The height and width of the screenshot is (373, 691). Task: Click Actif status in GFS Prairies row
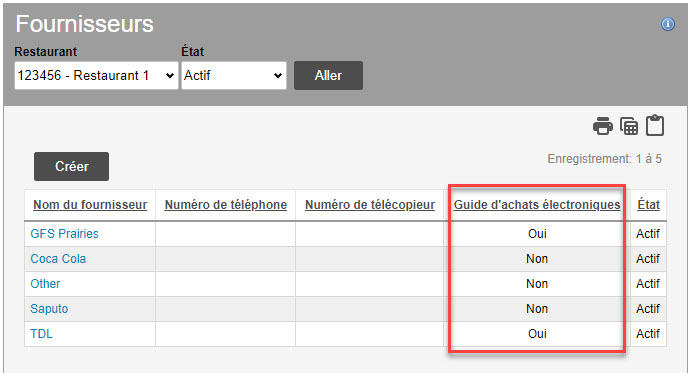coord(648,234)
